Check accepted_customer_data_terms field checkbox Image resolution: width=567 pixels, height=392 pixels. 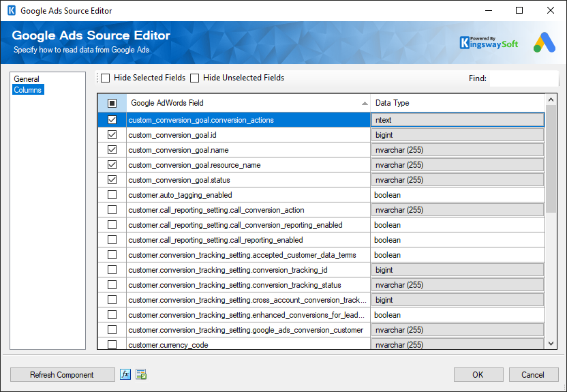(x=112, y=255)
